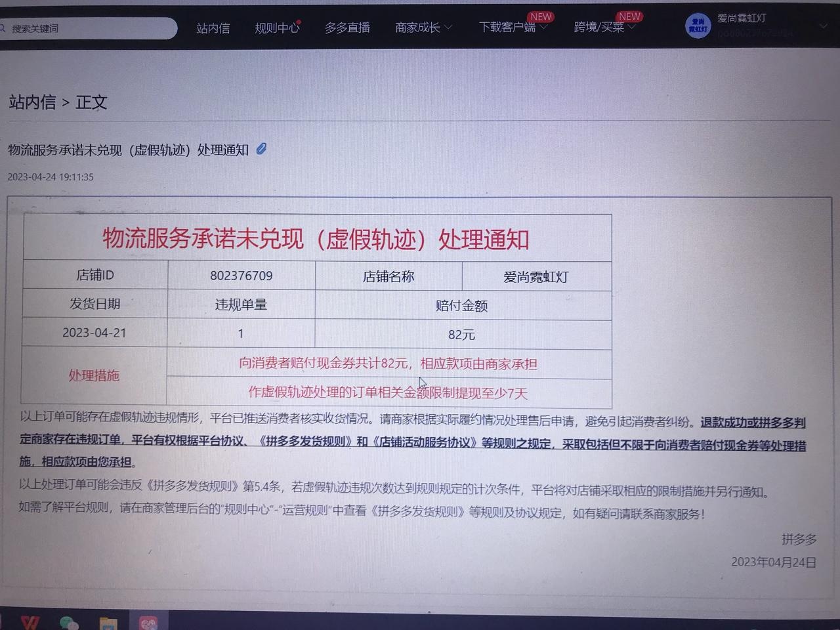
Task: Open the account dropdown chevron
Action: [x=823, y=26]
